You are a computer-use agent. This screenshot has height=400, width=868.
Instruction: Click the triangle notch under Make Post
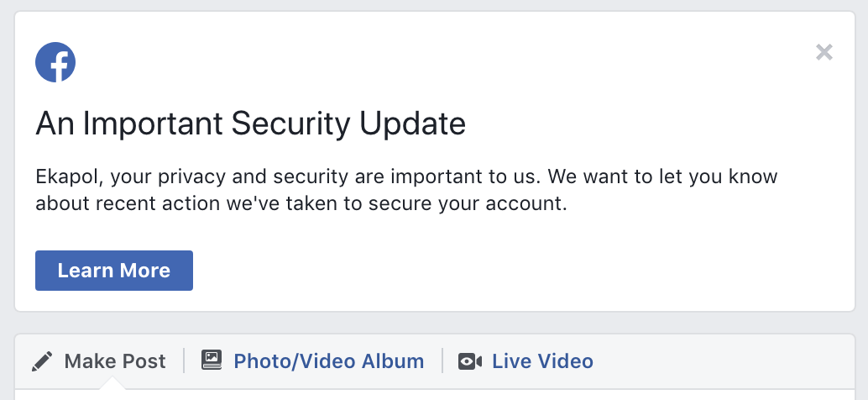click(113, 383)
